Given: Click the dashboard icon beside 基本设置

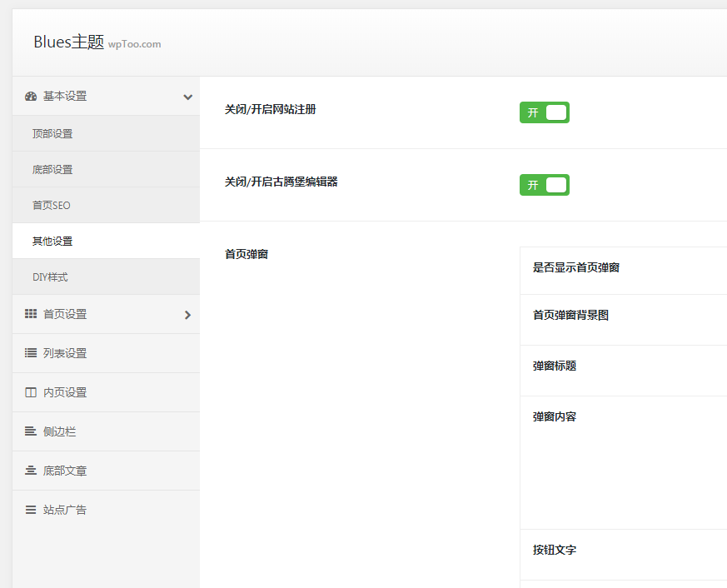Looking at the screenshot, I should (31, 97).
